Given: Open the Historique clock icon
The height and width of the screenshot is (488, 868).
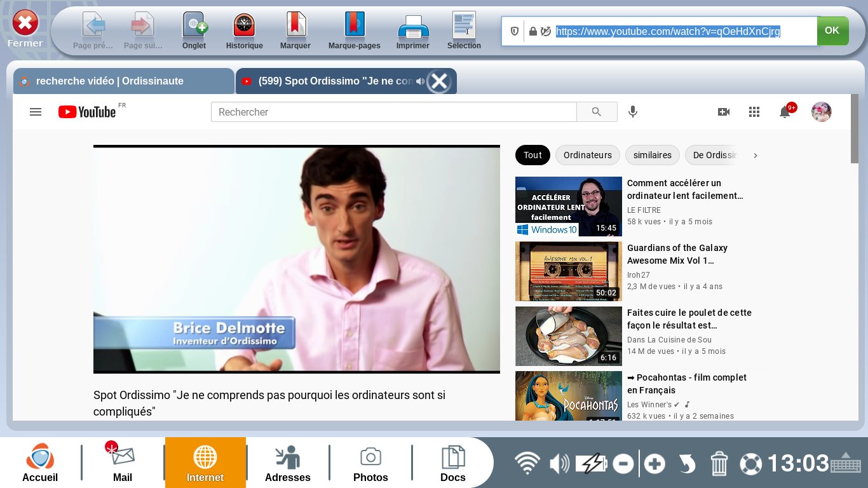Looking at the screenshot, I should point(244,25).
